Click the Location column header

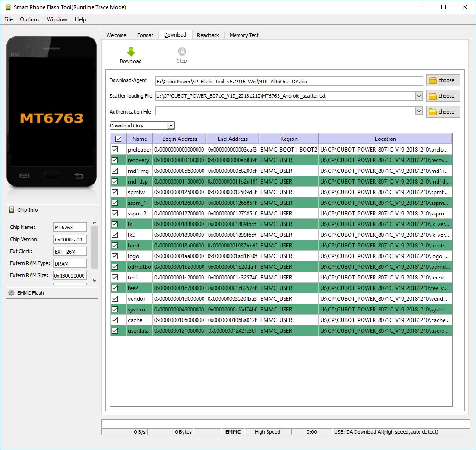pyautogui.click(x=386, y=139)
